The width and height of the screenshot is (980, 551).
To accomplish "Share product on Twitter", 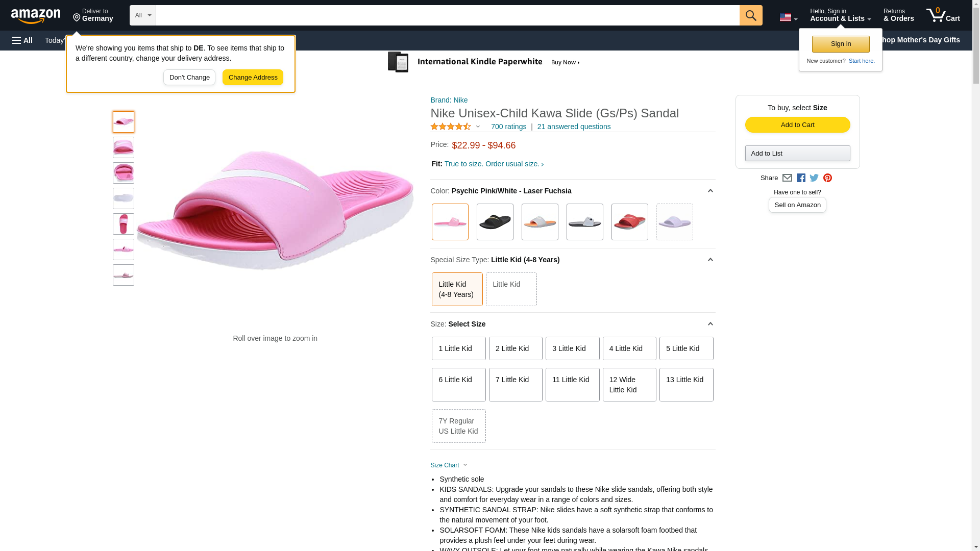I will click(814, 178).
